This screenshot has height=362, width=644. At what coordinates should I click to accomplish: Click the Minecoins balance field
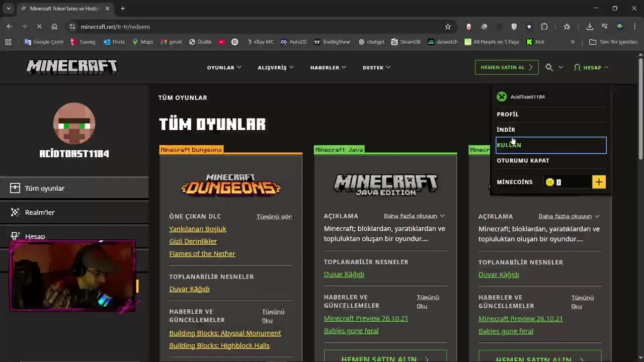point(568,182)
